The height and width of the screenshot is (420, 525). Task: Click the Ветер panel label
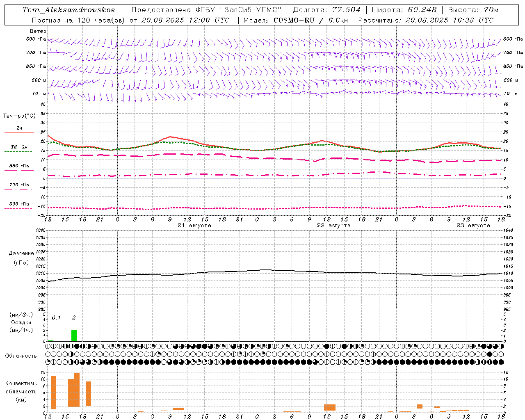[38, 31]
